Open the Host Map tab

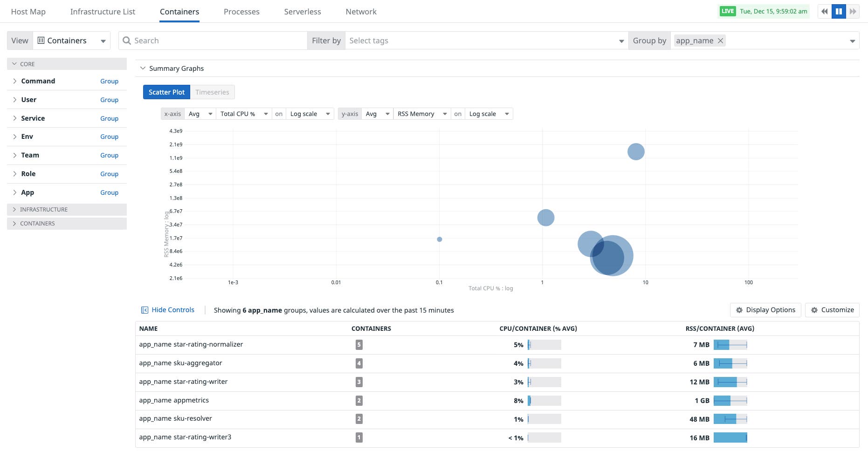tap(28, 12)
